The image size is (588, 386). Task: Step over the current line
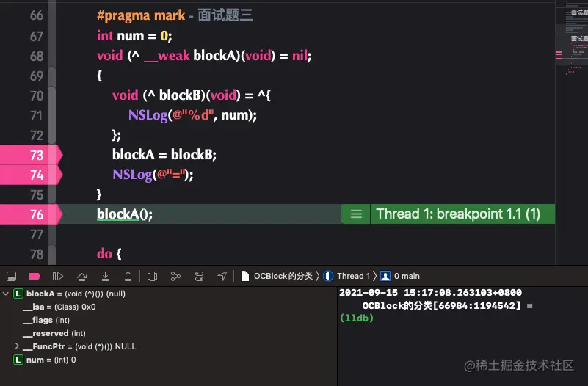(x=81, y=277)
